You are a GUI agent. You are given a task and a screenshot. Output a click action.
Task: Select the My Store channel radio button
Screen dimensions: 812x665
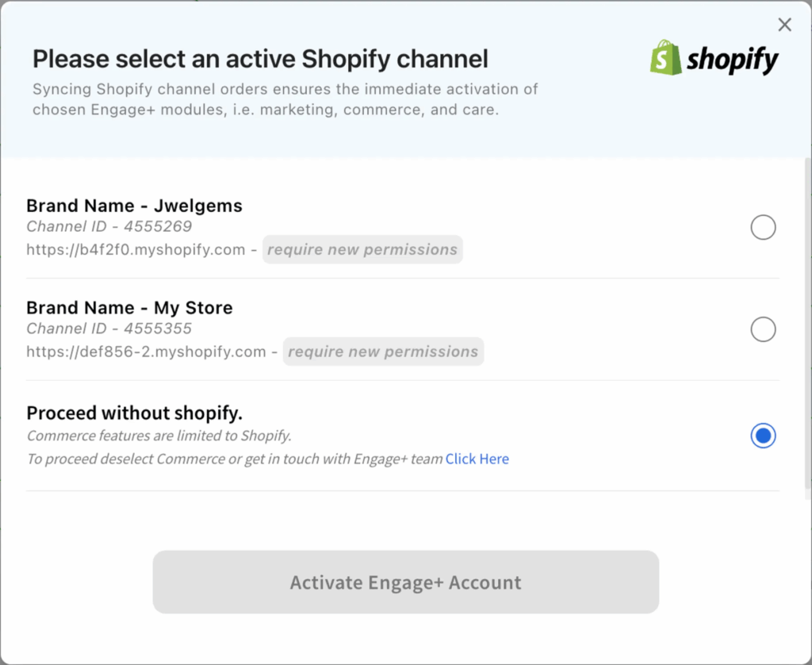tap(763, 329)
